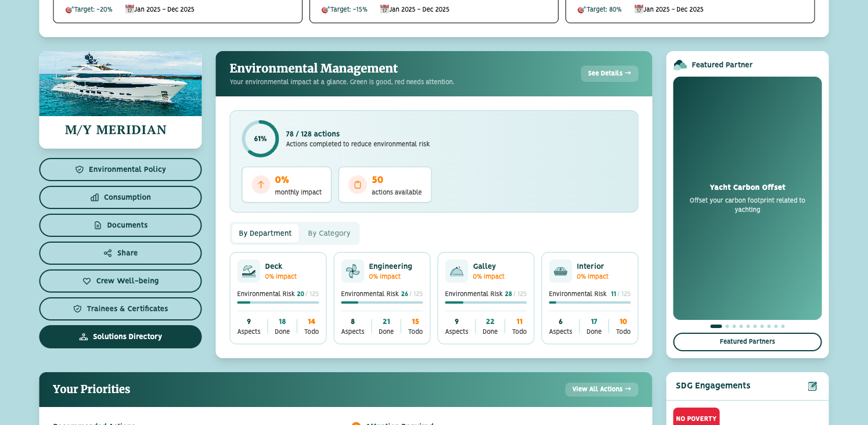The image size is (868, 425).
Task: Click calendar icon beside Target -20%
Action: pyautogui.click(x=129, y=9)
